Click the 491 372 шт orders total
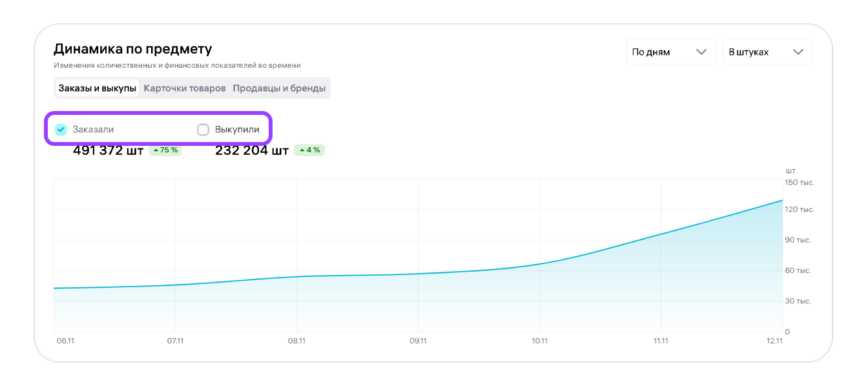868x386 pixels. tap(108, 150)
